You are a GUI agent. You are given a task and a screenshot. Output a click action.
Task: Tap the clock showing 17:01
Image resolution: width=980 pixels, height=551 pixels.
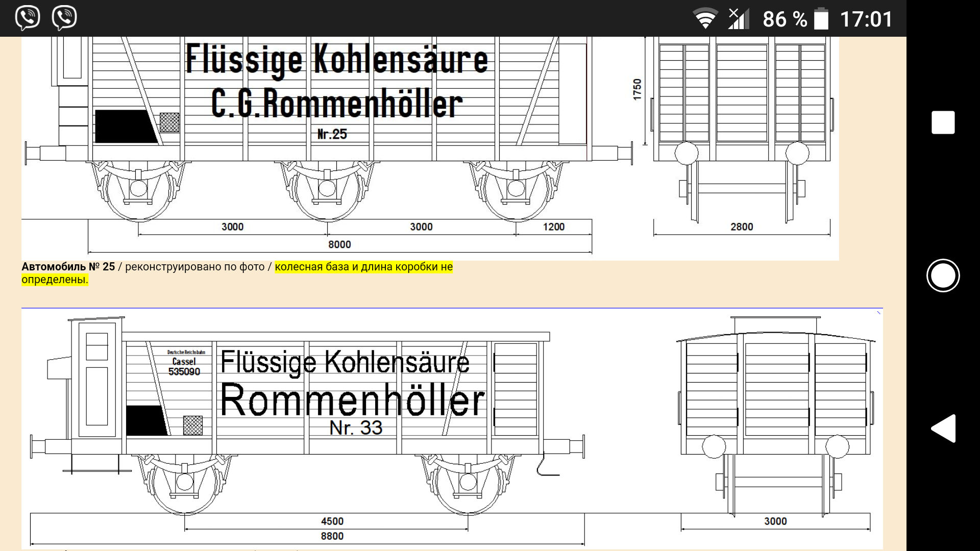coord(866,19)
